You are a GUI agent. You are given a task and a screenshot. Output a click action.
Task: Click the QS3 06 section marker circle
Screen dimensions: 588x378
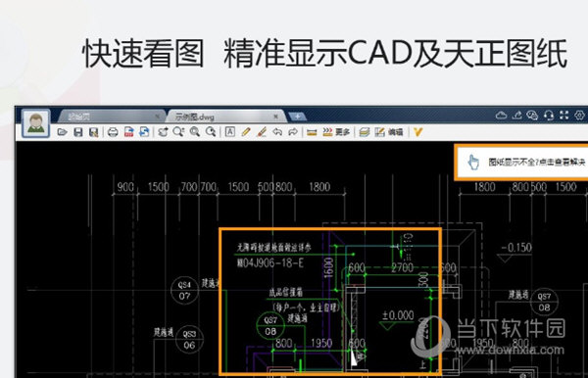pyautogui.click(x=189, y=340)
